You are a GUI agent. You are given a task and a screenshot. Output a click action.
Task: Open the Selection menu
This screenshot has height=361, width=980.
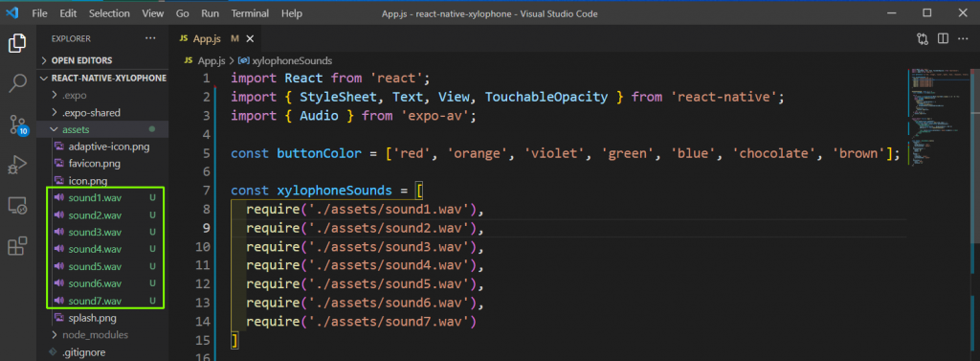109,13
